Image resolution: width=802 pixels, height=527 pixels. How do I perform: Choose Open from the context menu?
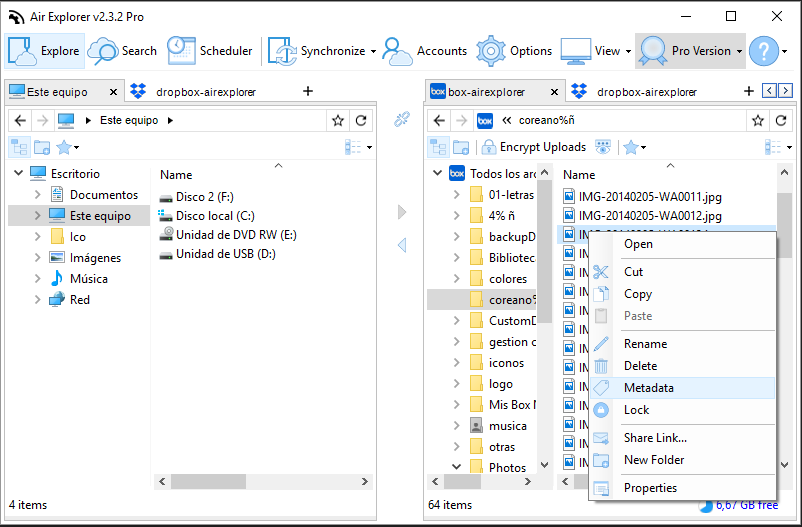click(x=682, y=244)
